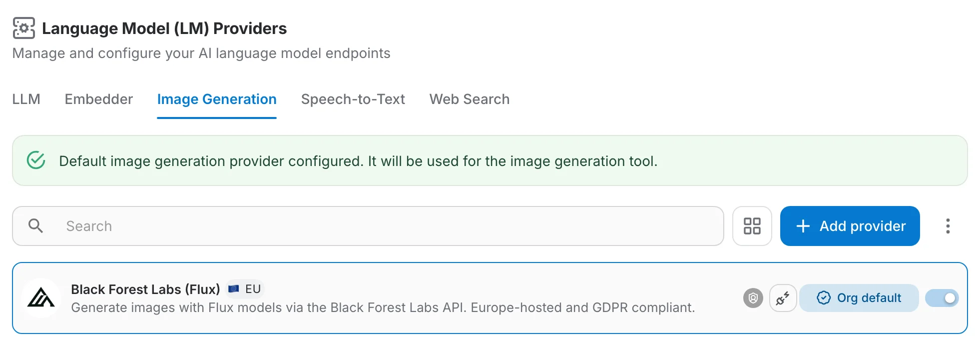Click the Org default badge
Screen dimensions: 980x342
[859, 298]
